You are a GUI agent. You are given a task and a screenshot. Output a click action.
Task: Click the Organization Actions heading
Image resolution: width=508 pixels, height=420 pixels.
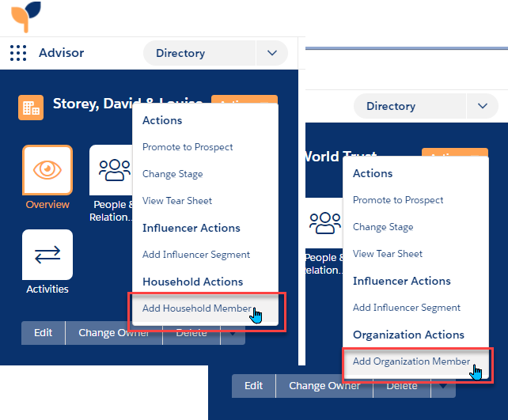pyautogui.click(x=408, y=335)
